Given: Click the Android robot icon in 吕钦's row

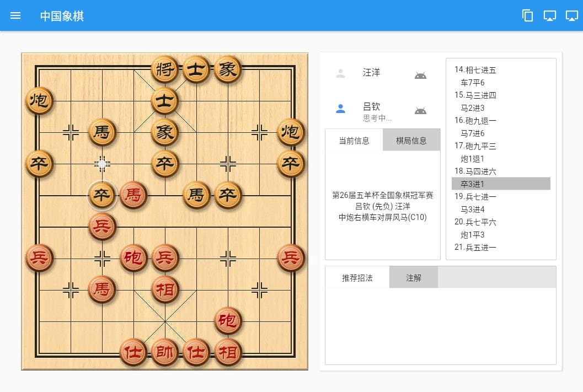Looking at the screenshot, I should [420, 111].
